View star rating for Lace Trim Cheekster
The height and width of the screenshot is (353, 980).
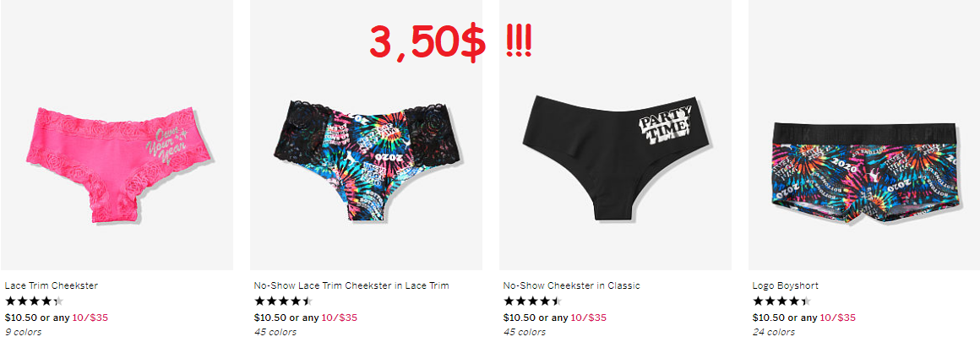click(34, 301)
